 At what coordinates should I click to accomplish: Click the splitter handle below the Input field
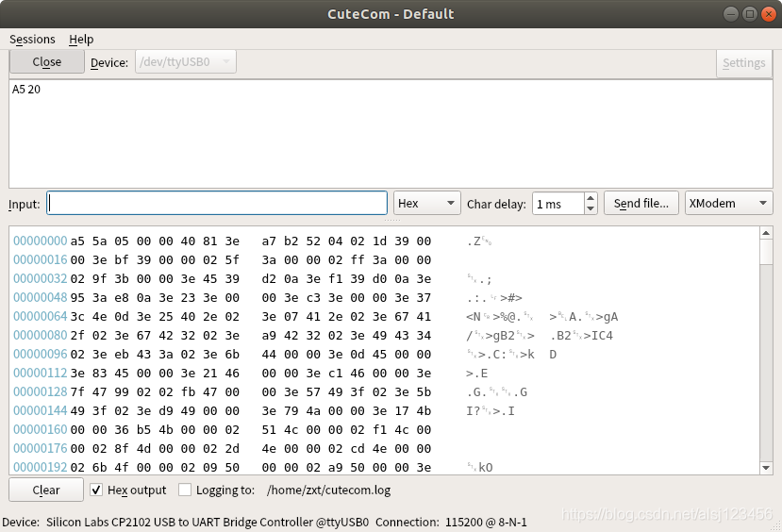point(391,220)
